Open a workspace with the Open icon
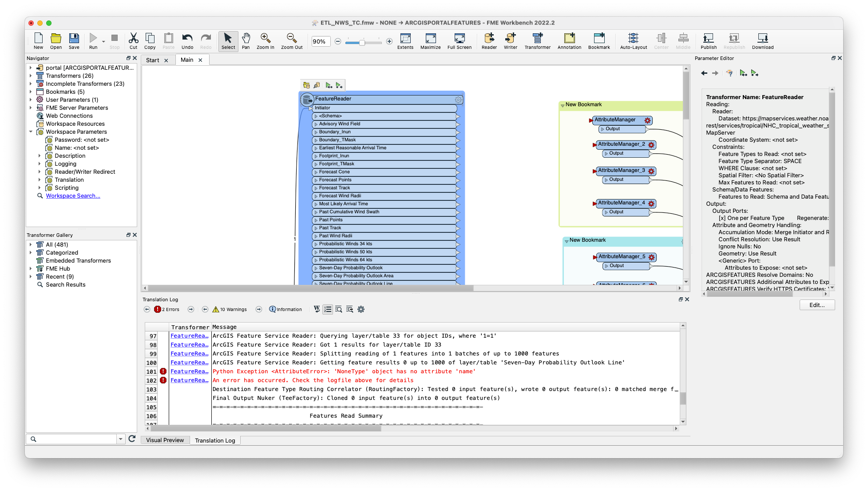868x491 pixels. pyautogui.click(x=56, y=41)
